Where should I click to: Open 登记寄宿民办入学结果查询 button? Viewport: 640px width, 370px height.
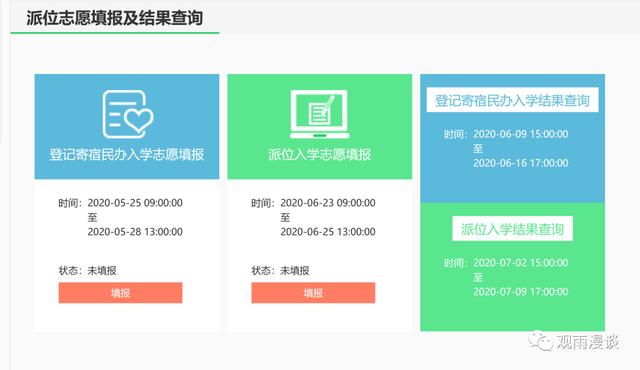coord(512,100)
